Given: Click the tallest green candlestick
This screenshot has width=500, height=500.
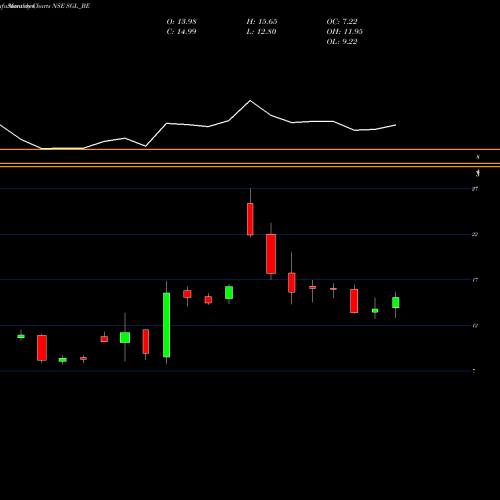Looking at the screenshot, I should pos(166,325).
